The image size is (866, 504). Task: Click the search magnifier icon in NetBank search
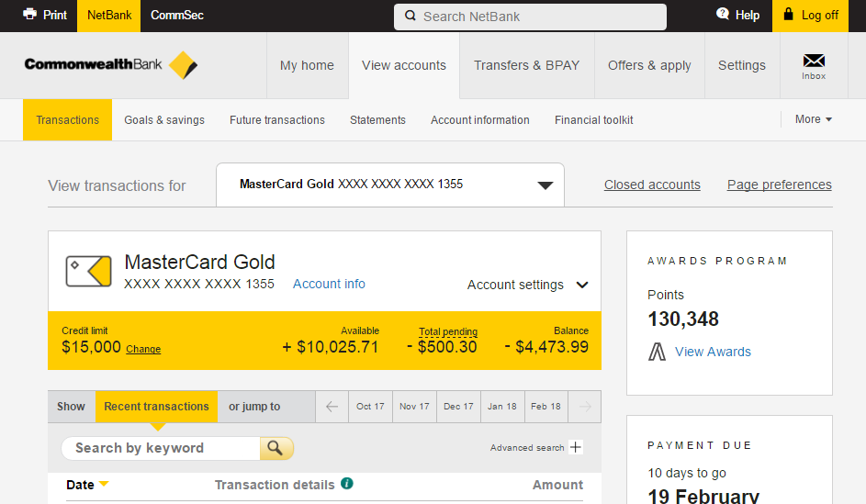(x=411, y=16)
